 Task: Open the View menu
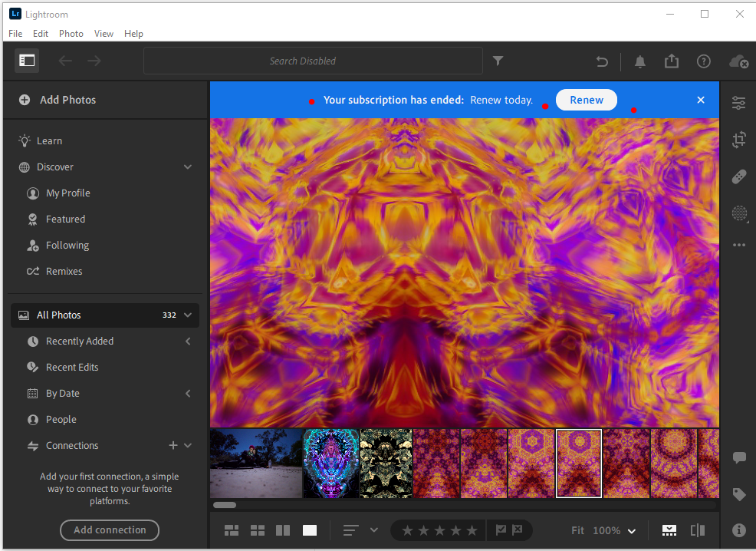tap(104, 33)
